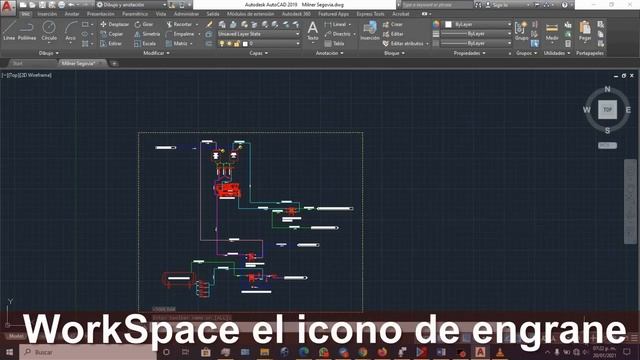640x360 pixels.
Task: Click the Grupo tool
Action: pyautogui.click(x=521, y=31)
